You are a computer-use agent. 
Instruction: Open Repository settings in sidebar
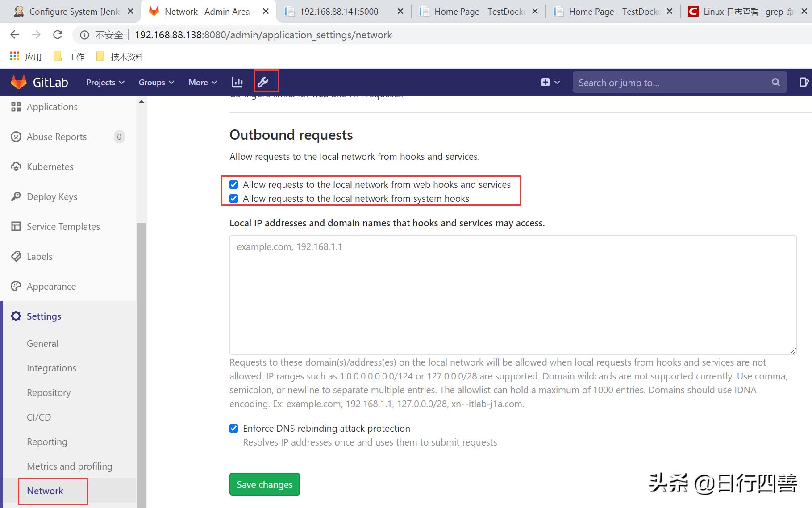pyautogui.click(x=49, y=392)
